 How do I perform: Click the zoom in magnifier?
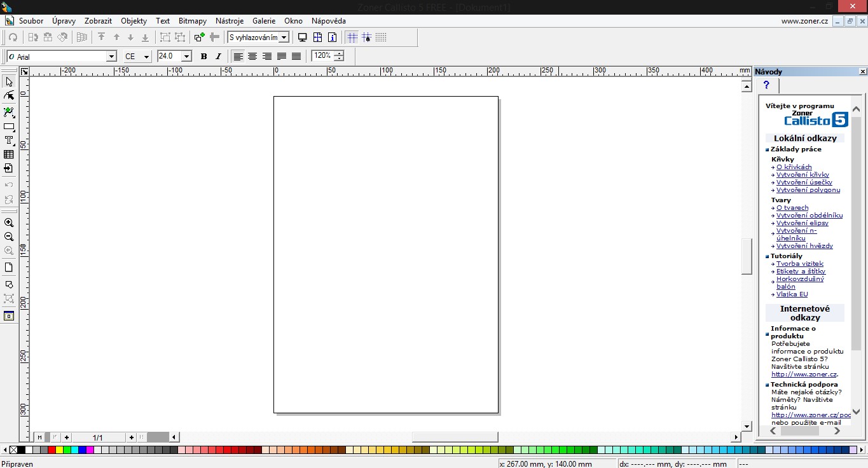tap(9, 223)
